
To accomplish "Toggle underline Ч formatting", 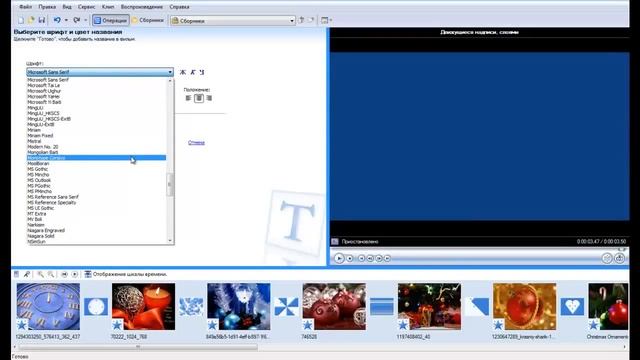I will tap(202, 72).
